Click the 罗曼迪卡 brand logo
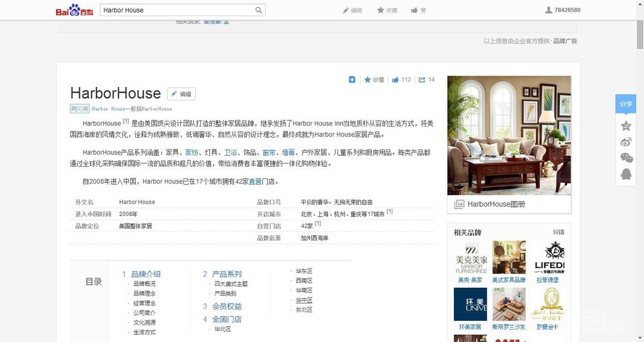 click(x=548, y=304)
